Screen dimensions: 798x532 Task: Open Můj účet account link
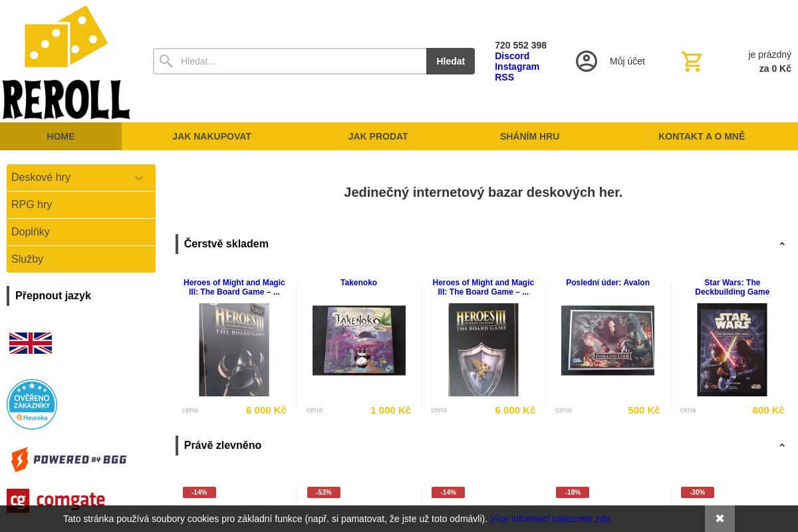(x=627, y=61)
